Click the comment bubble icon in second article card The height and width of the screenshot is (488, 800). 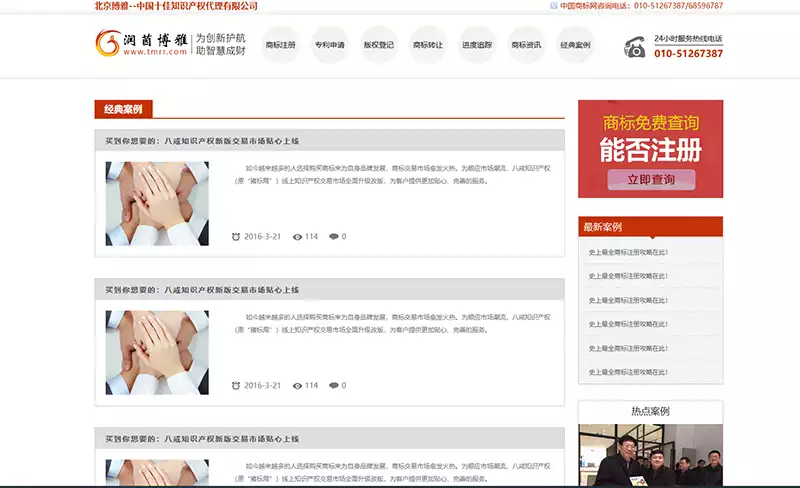click(334, 385)
